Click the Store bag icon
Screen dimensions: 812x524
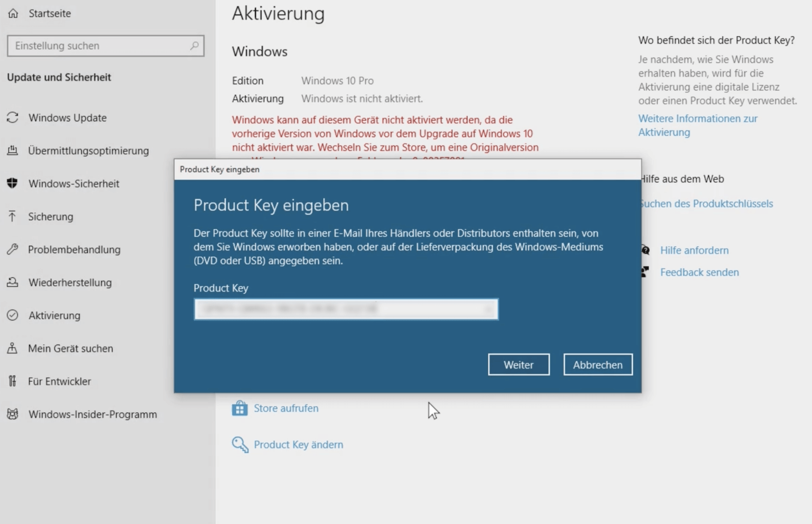(239, 408)
